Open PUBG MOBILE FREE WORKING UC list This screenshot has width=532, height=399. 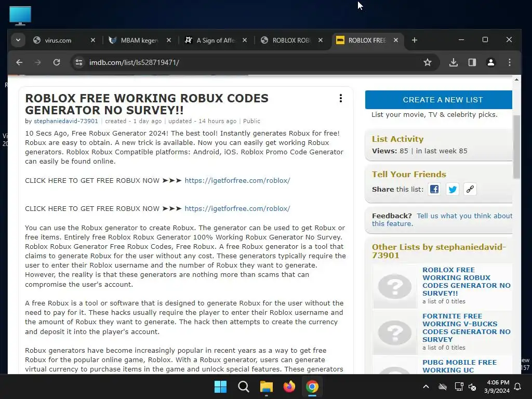click(459, 366)
